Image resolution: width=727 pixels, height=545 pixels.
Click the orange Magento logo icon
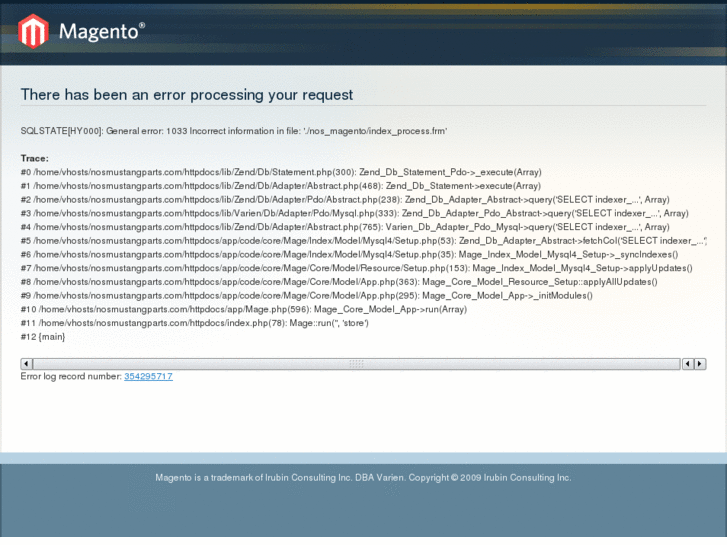click(33, 32)
